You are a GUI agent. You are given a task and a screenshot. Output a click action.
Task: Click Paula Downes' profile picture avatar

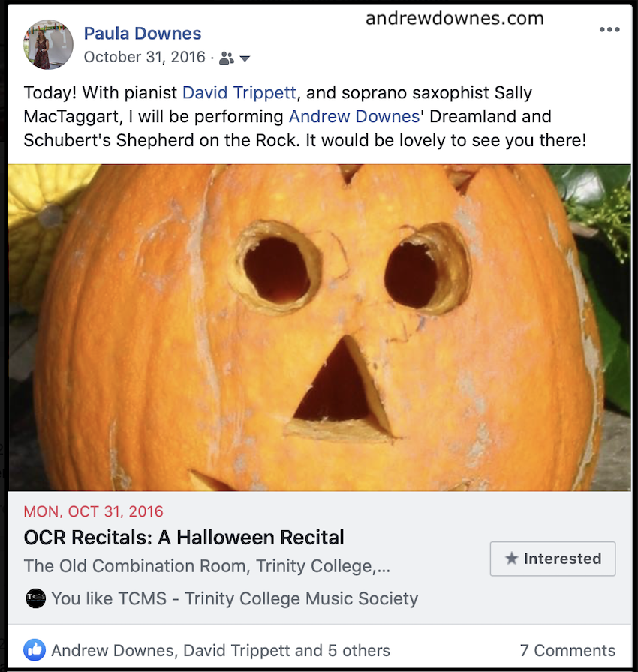(x=49, y=44)
